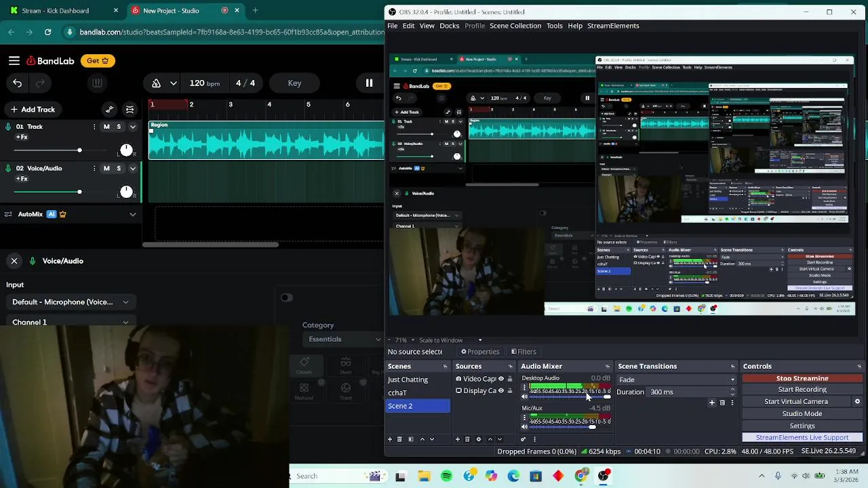Expand the 02 Voice/Audio track chevron

[133, 168]
